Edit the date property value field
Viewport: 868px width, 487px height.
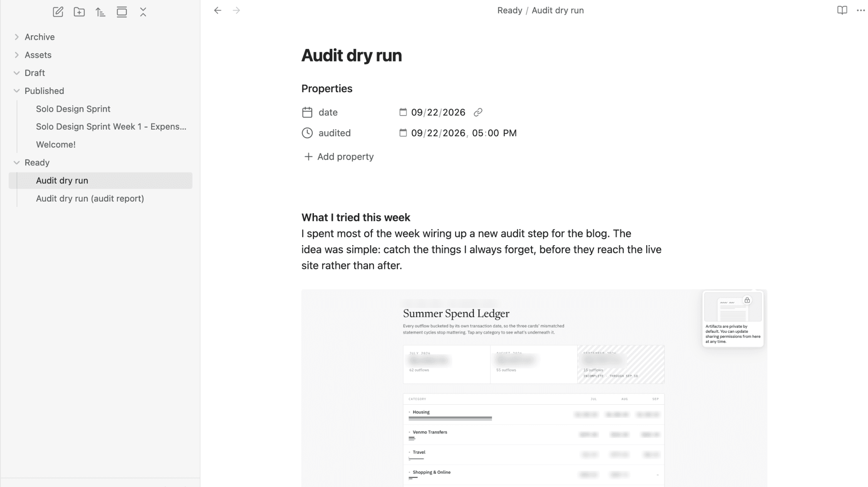(x=438, y=112)
